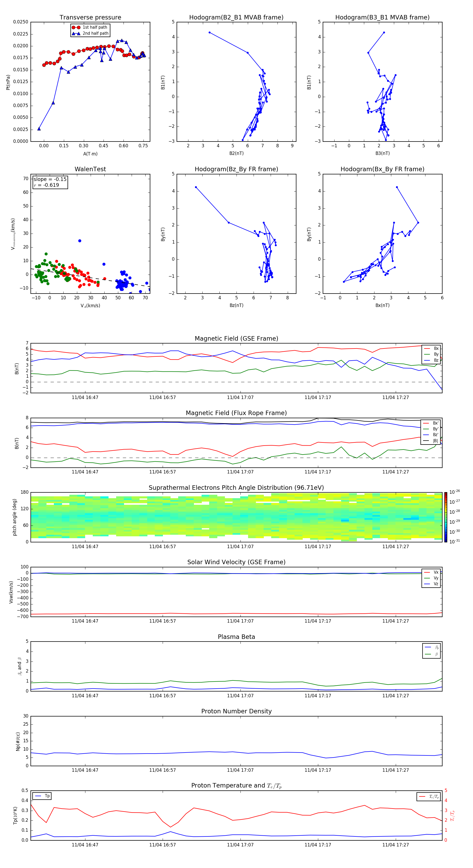The image size is (473, 868).
Task: Click "11/04 16:47" tick under GSE Magnetic Field
Action: pos(85,398)
